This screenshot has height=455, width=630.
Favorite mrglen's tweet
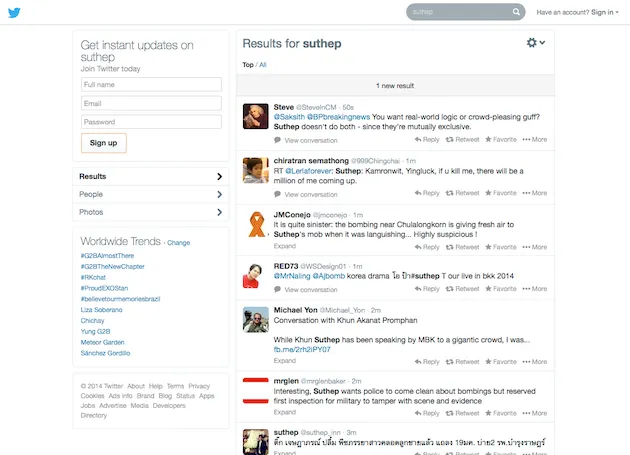tap(501, 413)
